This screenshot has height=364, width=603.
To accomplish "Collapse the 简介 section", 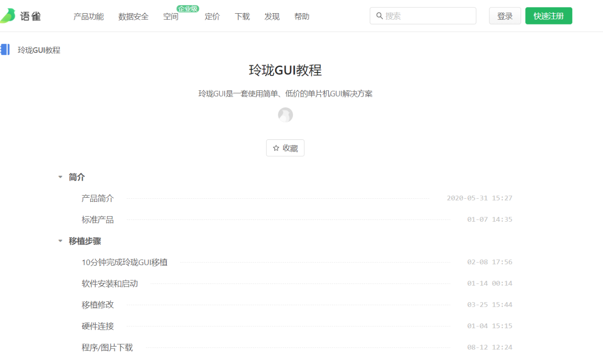I will [60, 178].
